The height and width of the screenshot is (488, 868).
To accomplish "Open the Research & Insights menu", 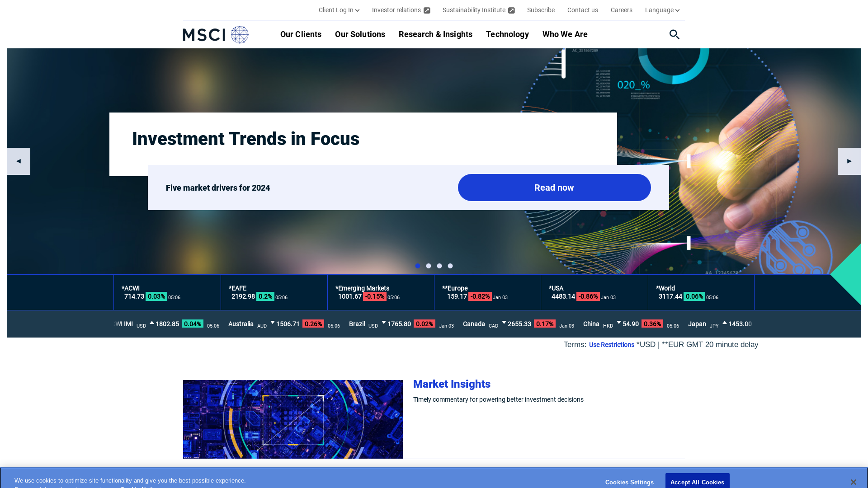I will (435, 34).
